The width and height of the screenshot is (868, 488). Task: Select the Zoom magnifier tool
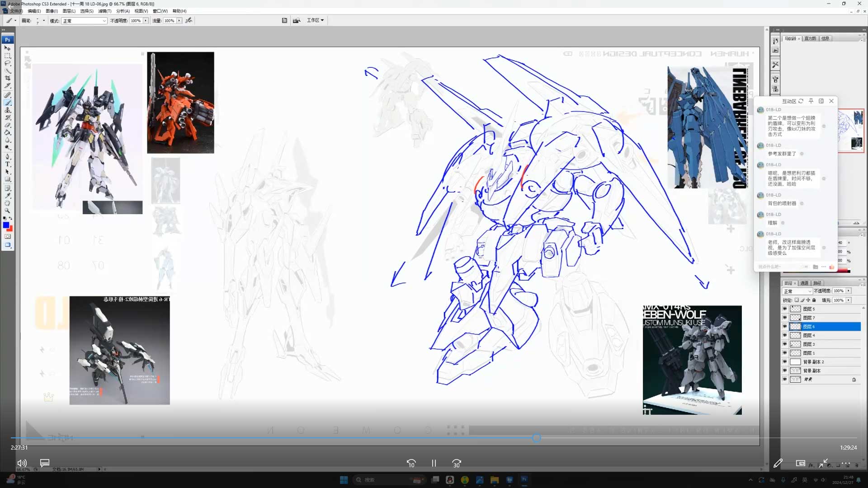click(x=8, y=211)
